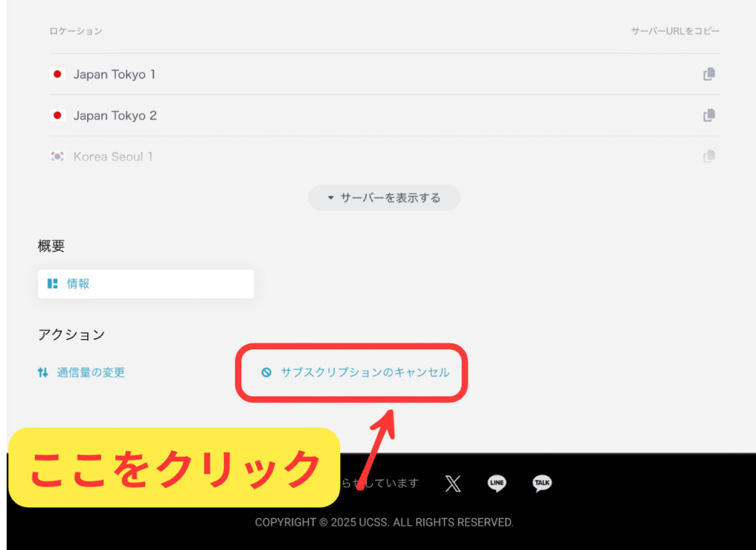Click the サブスクリプションのキャンセル link
756x550 pixels.
pyautogui.click(x=365, y=373)
